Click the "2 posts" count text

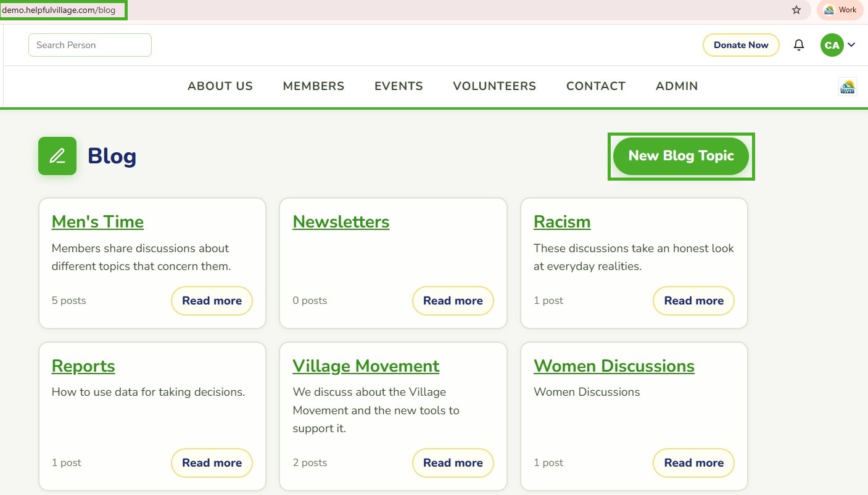[x=310, y=463]
